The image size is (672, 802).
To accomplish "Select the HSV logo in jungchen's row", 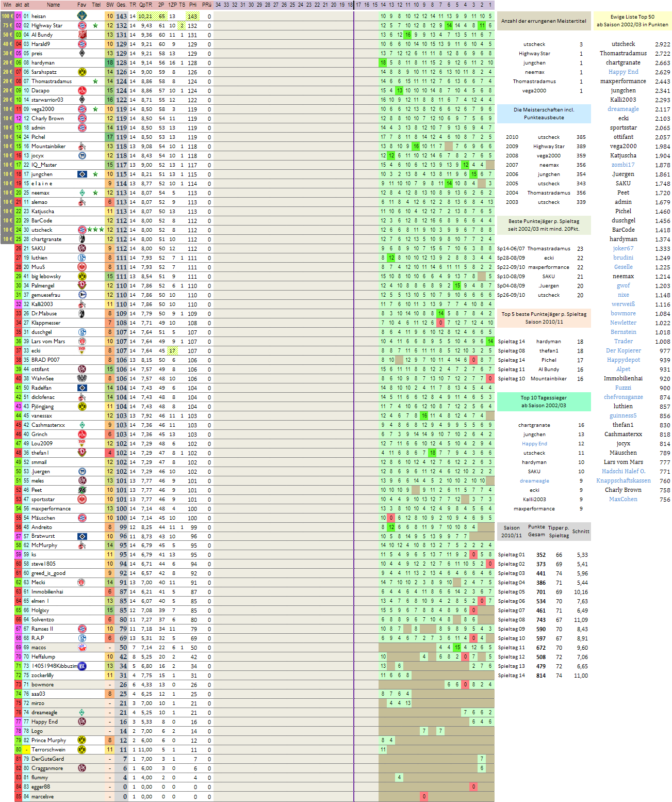I will point(81,174).
